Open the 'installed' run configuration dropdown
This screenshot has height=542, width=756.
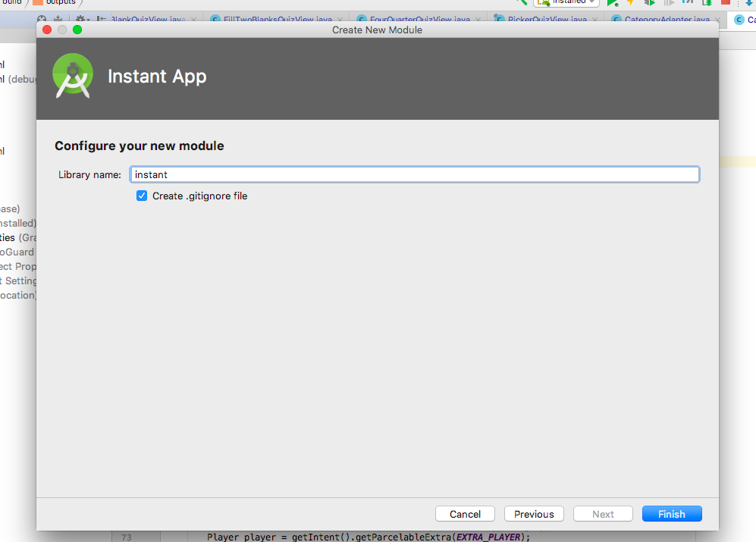coord(566,2)
